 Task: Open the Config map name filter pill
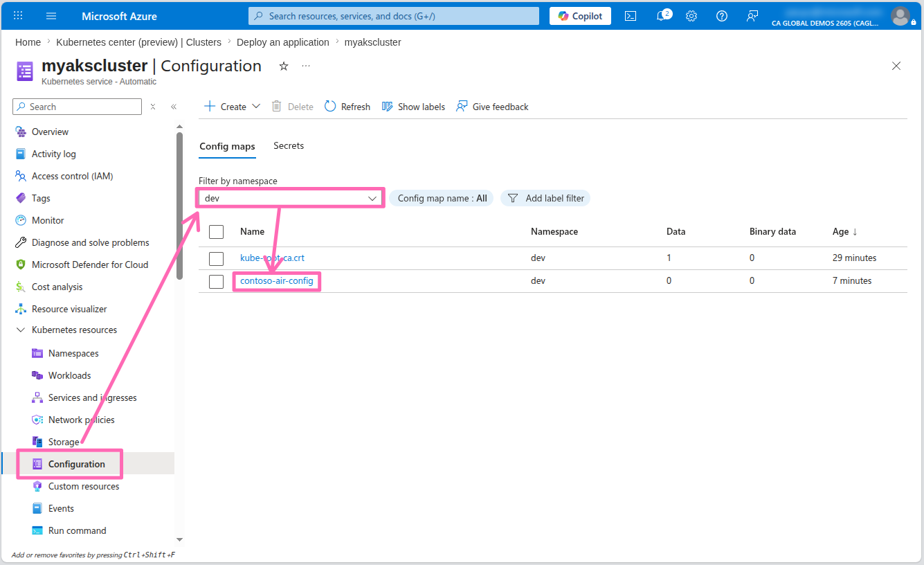coord(442,198)
